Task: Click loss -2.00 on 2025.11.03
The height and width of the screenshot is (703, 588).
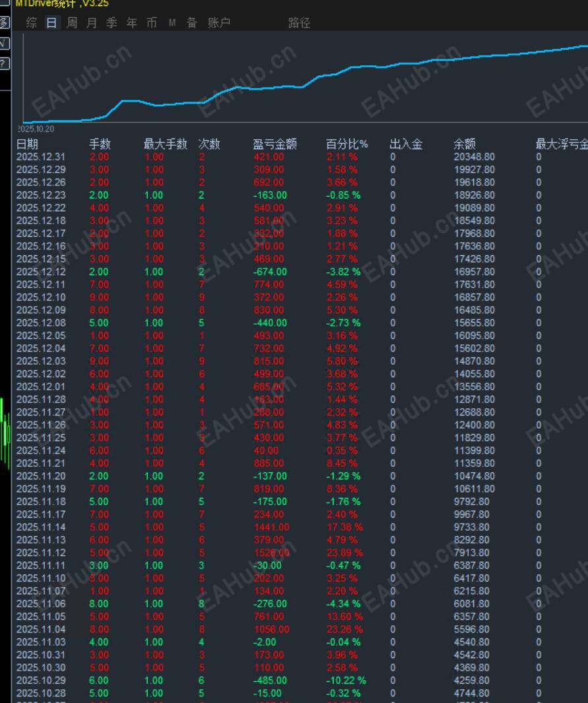Action: click(x=265, y=642)
